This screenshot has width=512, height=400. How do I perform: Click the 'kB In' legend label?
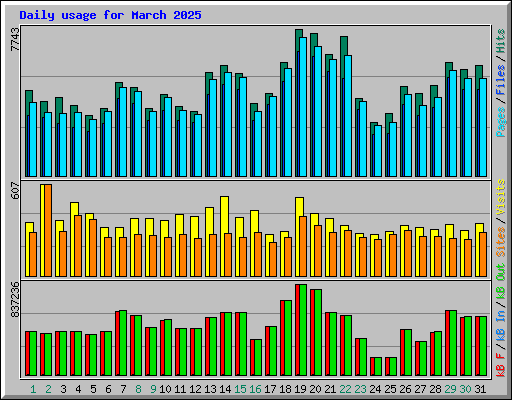tap(501, 326)
